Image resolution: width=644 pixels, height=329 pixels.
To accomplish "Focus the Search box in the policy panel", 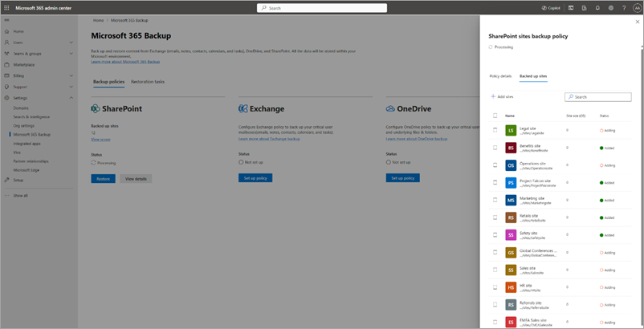I will pyautogui.click(x=598, y=97).
